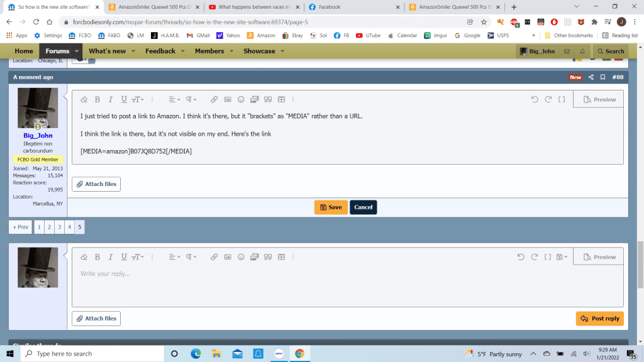Share post #88 using the share icon
This screenshot has height=362, width=644.
point(591,77)
